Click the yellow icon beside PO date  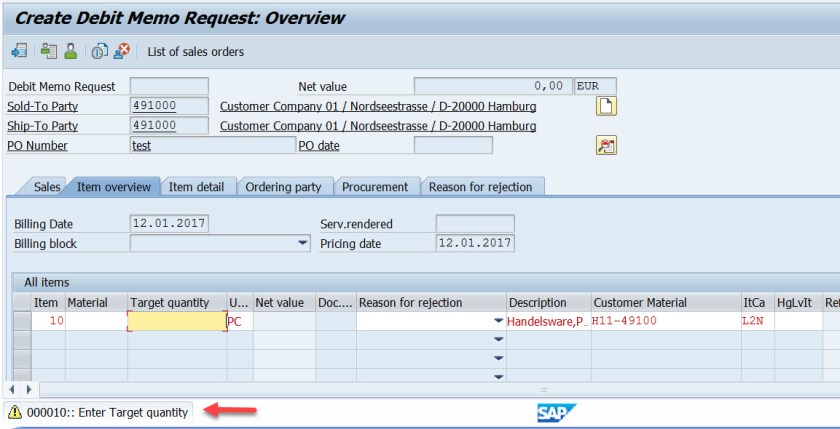coord(606,145)
